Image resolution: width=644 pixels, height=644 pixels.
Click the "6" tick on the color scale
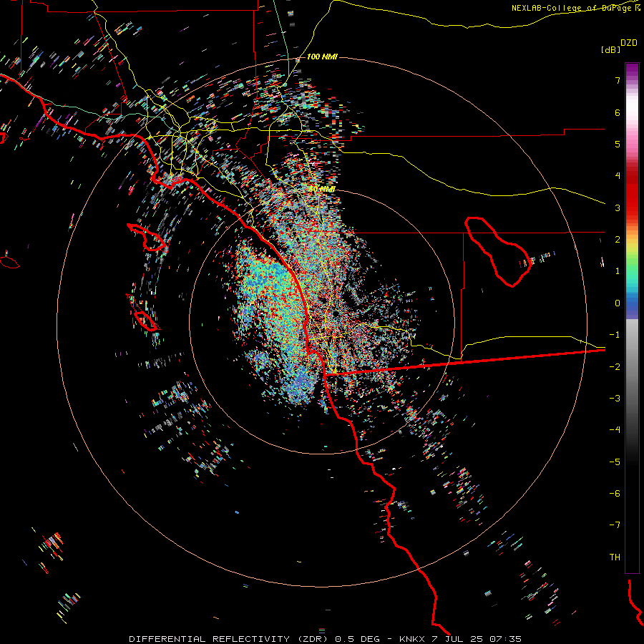pos(618,112)
